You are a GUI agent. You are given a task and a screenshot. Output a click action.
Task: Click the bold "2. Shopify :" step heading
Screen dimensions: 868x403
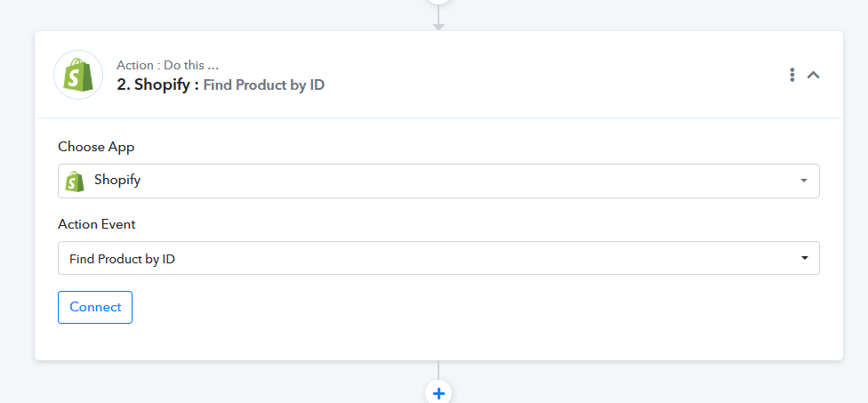click(x=157, y=85)
